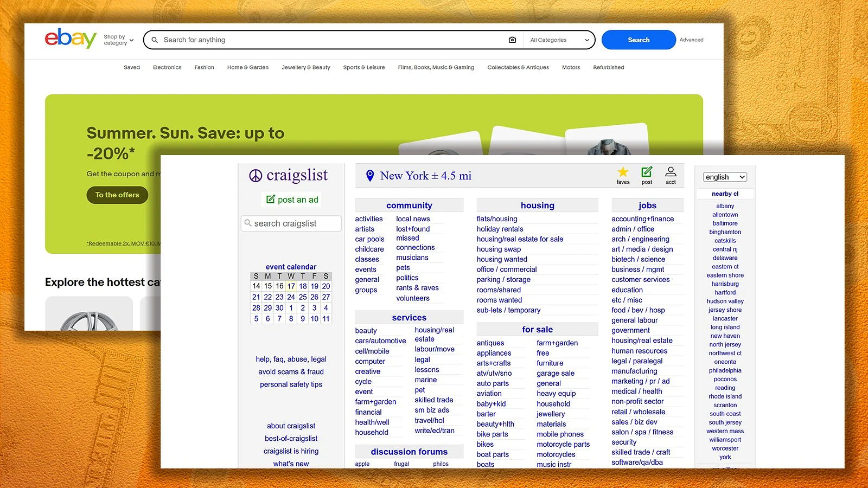Viewport: 868px width, 488px height.
Task: Click the eBay Advanced search link
Action: pyautogui.click(x=691, y=40)
